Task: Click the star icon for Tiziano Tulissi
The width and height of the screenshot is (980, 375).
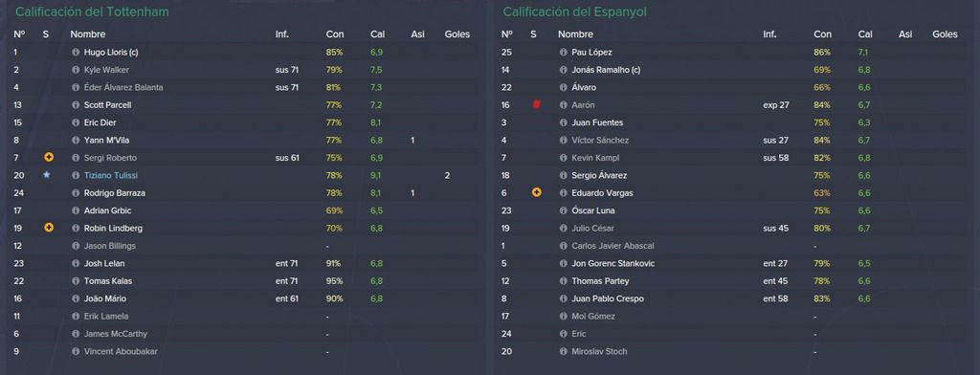Action: [46, 175]
